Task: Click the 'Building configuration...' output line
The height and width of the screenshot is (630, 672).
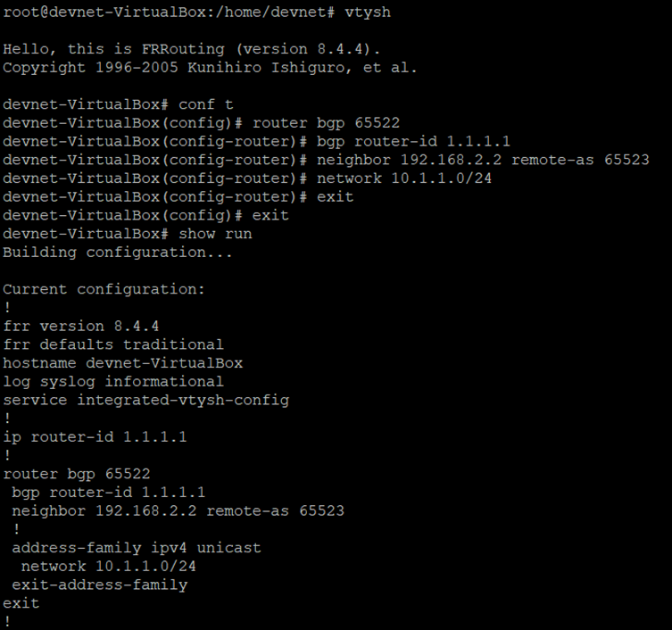Action: pos(118,253)
